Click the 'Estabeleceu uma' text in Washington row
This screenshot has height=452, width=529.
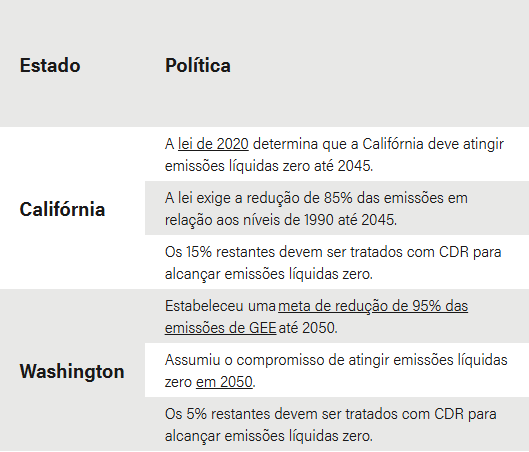[x=220, y=306]
